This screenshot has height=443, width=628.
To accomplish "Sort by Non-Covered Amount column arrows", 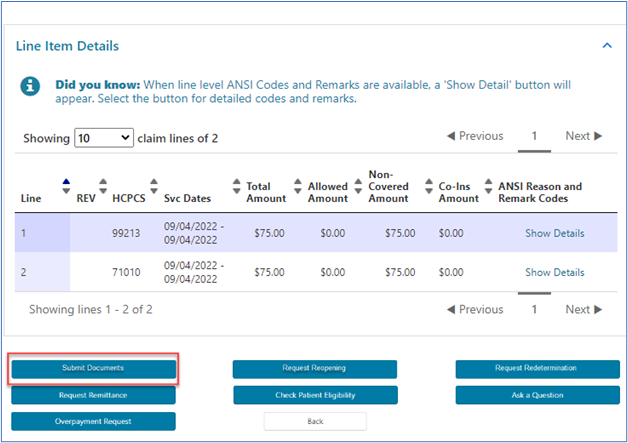I will click(x=358, y=186).
